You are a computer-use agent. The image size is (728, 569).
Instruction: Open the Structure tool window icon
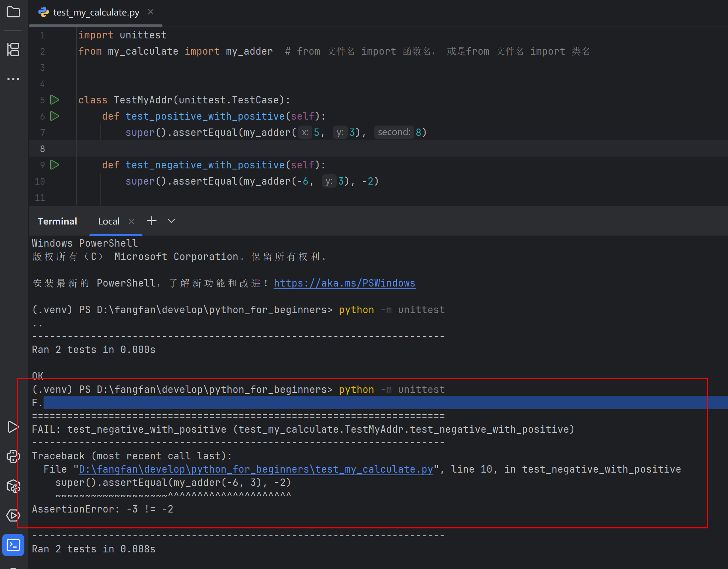[x=13, y=49]
